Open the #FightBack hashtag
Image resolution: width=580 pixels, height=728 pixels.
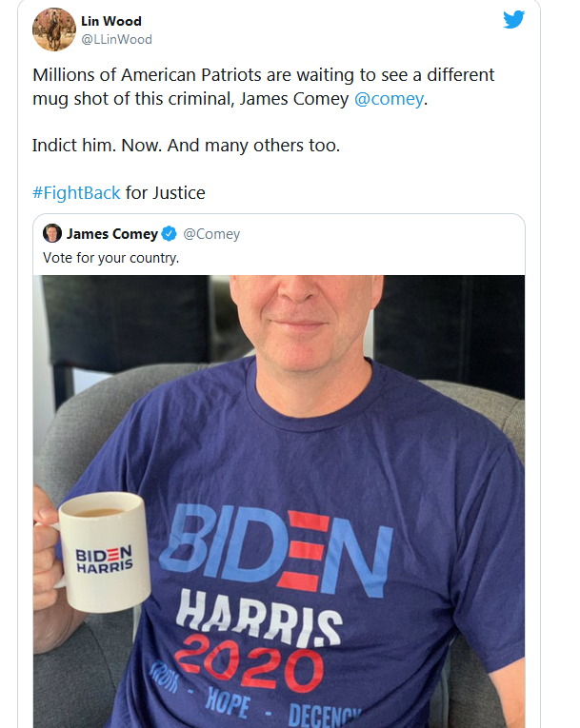click(76, 192)
